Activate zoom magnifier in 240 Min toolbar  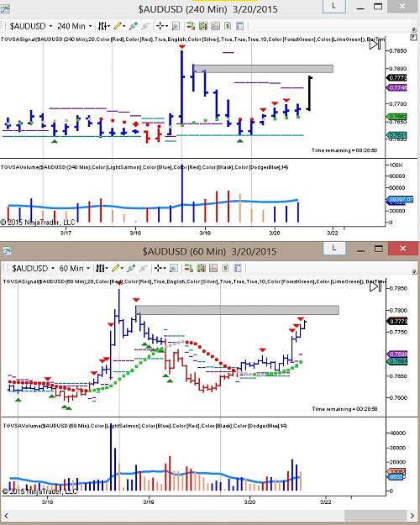tap(176, 26)
